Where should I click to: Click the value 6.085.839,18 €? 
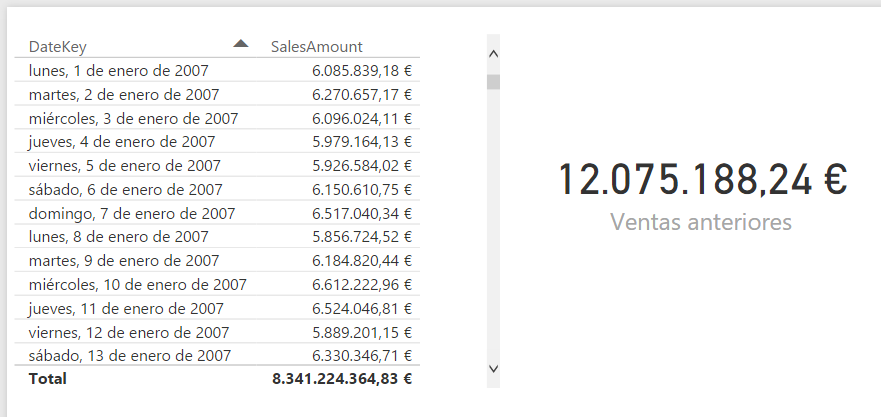pos(362,70)
